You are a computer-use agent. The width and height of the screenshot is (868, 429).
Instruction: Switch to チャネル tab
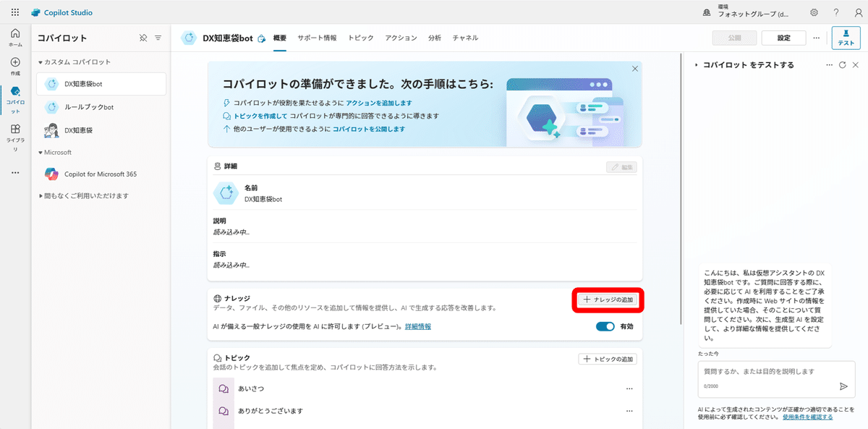(x=465, y=38)
